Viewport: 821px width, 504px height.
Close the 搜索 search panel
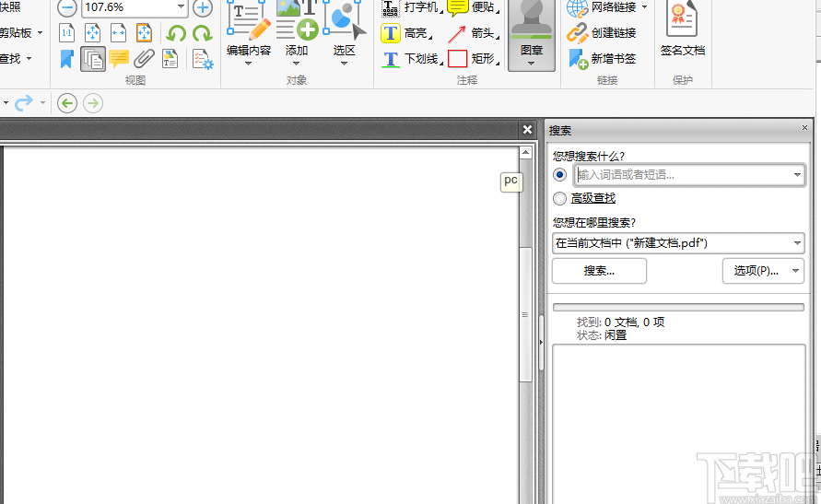(x=804, y=128)
